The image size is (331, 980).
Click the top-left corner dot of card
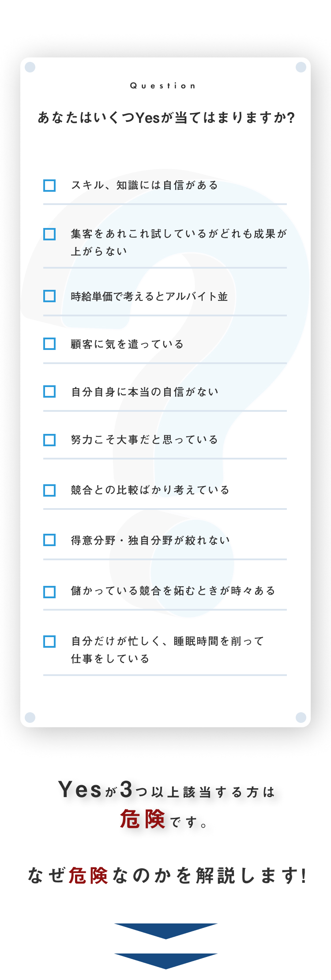[30, 67]
